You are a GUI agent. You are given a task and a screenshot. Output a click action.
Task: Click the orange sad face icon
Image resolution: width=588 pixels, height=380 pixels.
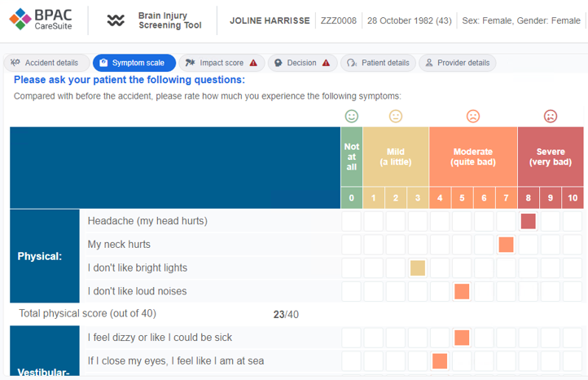pyautogui.click(x=473, y=117)
